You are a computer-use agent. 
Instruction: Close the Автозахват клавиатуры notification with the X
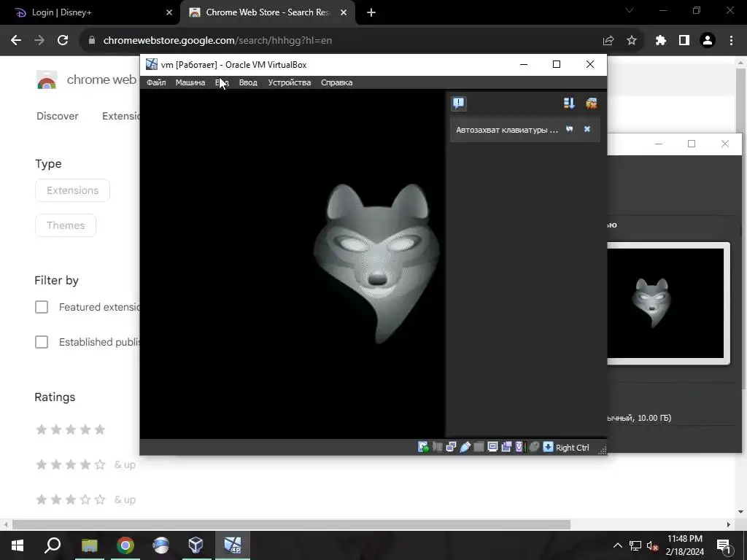[x=587, y=129]
